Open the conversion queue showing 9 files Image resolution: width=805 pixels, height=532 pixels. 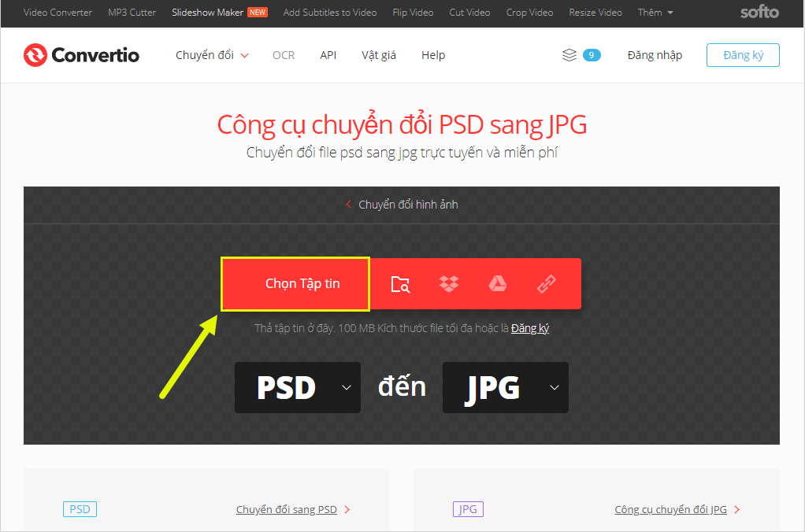pyautogui.click(x=581, y=55)
